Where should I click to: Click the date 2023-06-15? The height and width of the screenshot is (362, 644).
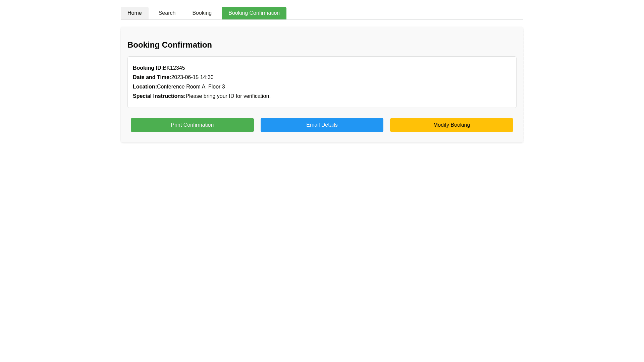coord(185,77)
